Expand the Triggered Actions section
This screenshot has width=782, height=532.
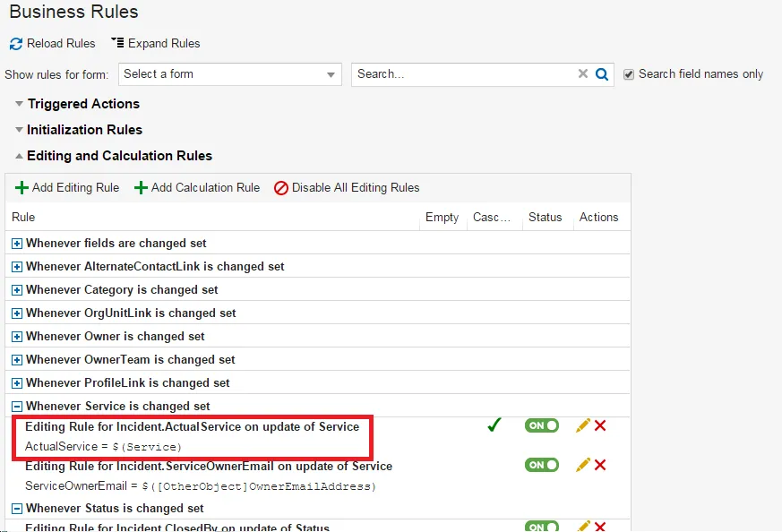pos(19,104)
